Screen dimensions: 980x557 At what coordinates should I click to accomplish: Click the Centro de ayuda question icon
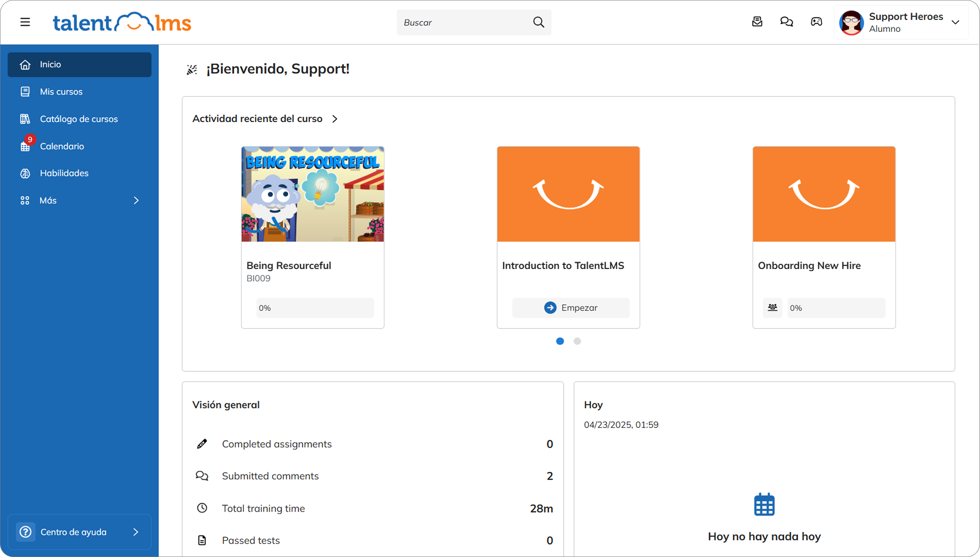coord(26,532)
